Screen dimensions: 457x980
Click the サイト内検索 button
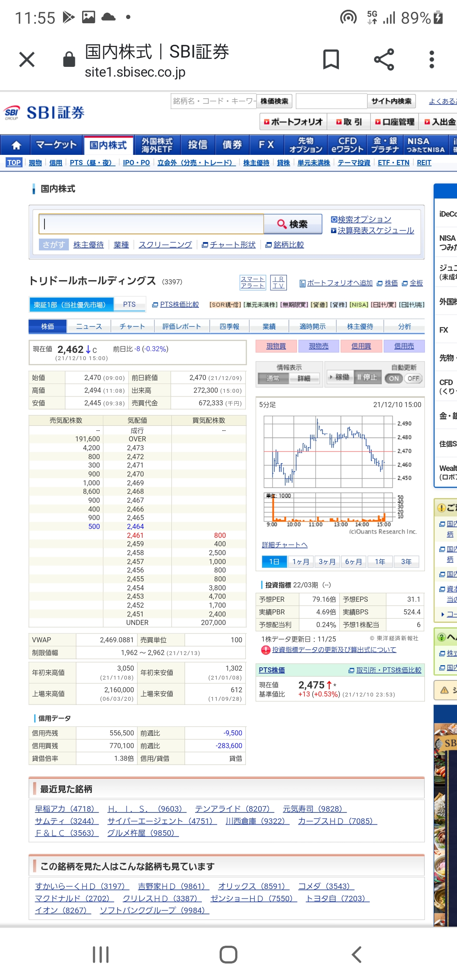(391, 101)
